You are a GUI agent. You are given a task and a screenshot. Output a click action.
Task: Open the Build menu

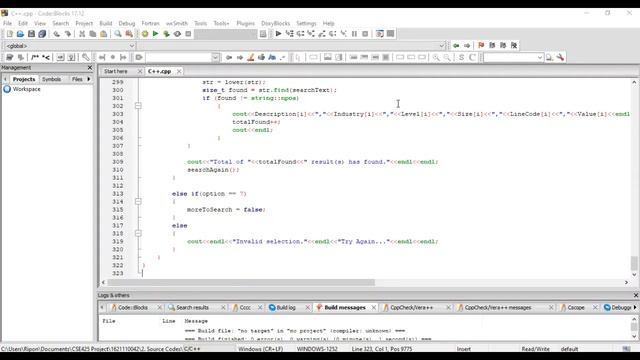click(x=106, y=23)
